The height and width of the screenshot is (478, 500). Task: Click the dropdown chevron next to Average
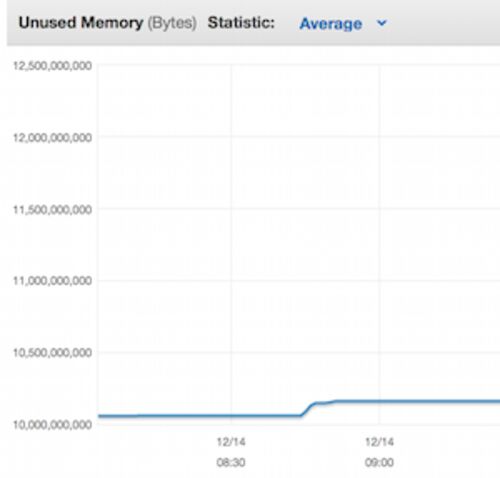pyautogui.click(x=382, y=23)
